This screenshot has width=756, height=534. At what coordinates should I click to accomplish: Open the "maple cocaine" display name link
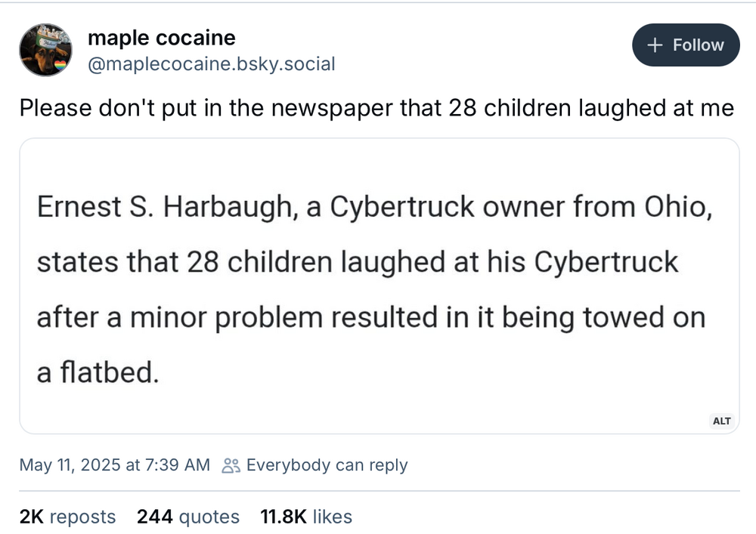(x=161, y=38)
